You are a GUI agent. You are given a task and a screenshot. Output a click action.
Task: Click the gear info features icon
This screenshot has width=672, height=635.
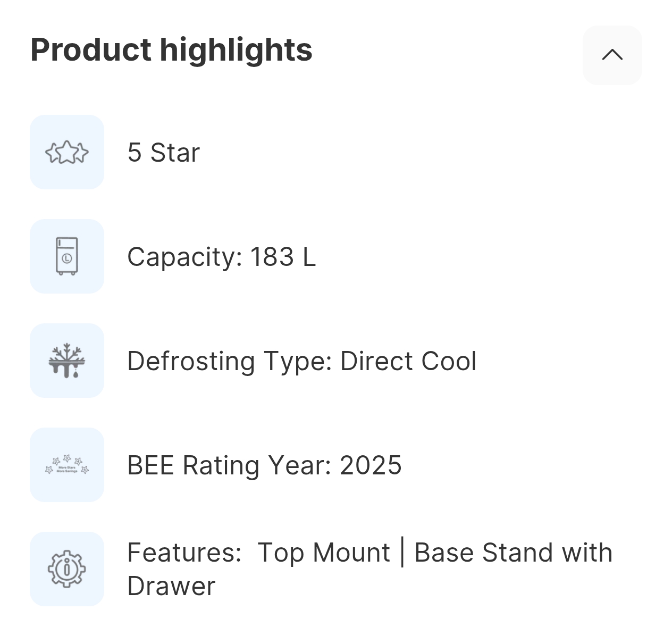67,569
